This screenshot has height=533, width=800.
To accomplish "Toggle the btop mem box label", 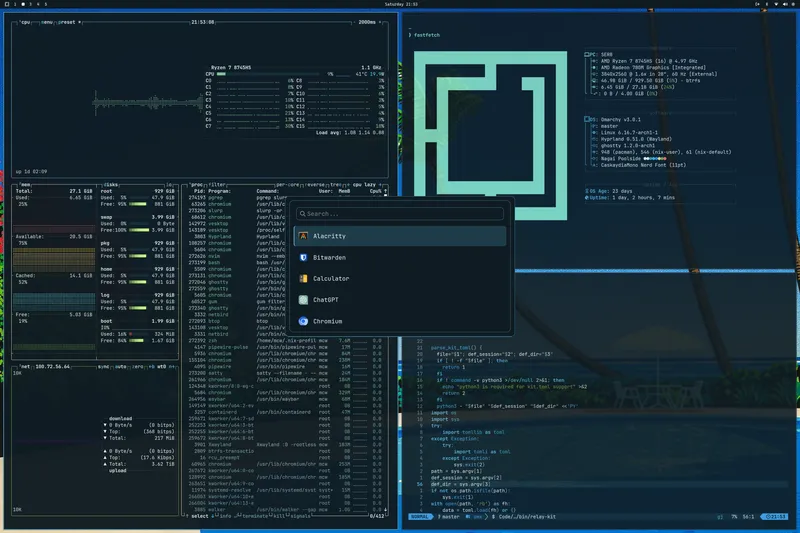I will click(26, 185).
